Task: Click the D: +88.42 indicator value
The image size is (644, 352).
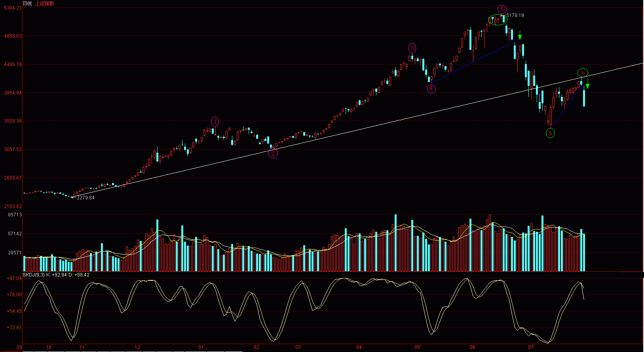Action: click(x=79, y=275)
